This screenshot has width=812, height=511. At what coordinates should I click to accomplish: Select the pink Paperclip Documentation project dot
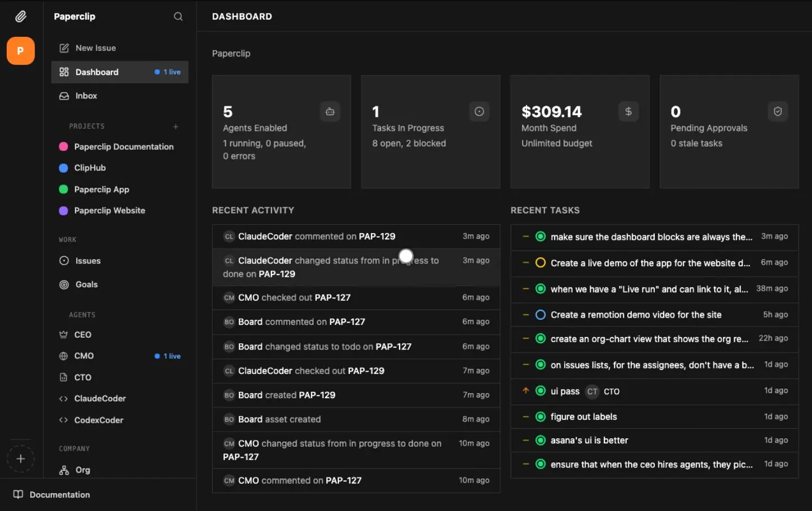tap(64, 146)
